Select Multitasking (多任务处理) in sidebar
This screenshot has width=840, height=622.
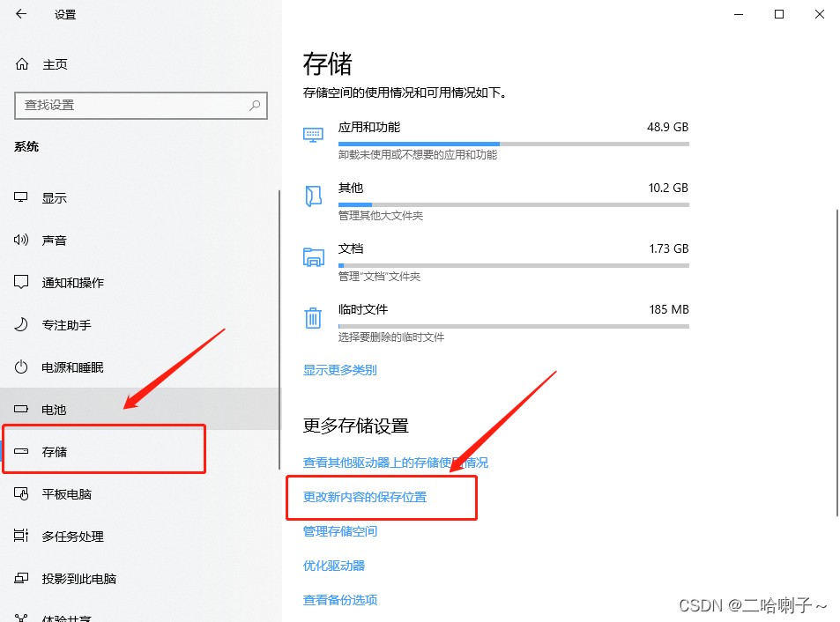(x=72, y=537)
